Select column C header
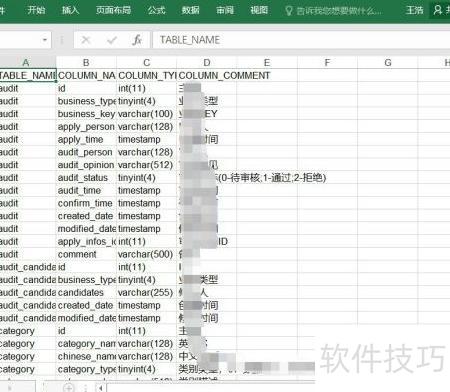Screen dimensions: 450x392 147,62
